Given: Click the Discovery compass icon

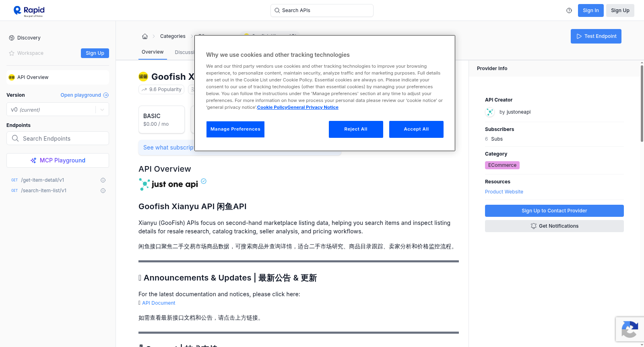Looking at the screenshot, I should [12, 38].
